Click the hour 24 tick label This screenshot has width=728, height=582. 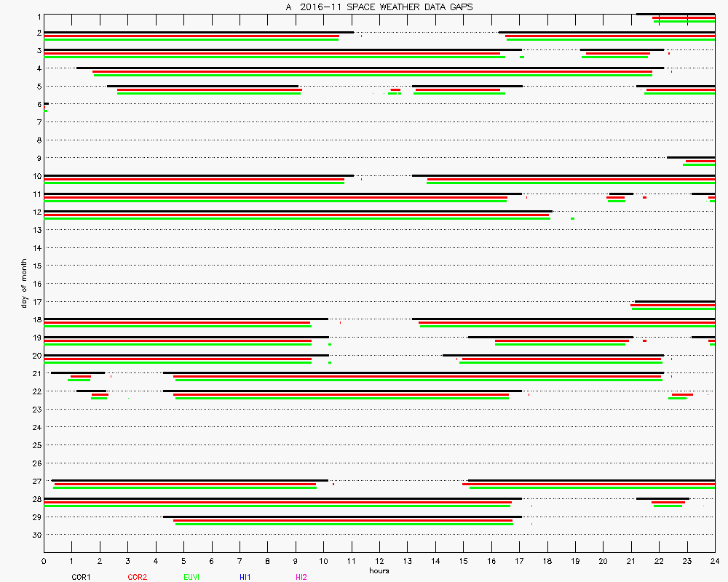714,561
